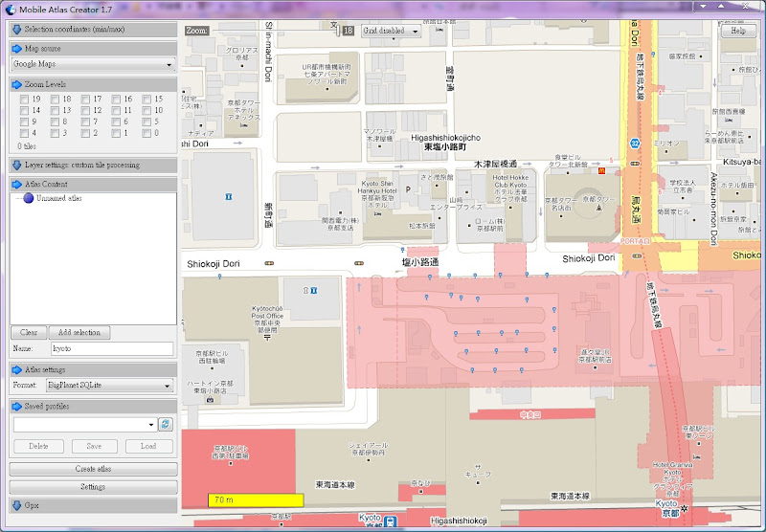
Task: Expand Layer settings: custom tile processing
Action: tap(93, 165)
